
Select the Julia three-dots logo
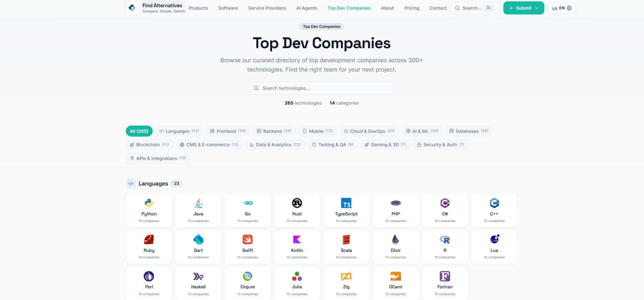click(297, 276)
